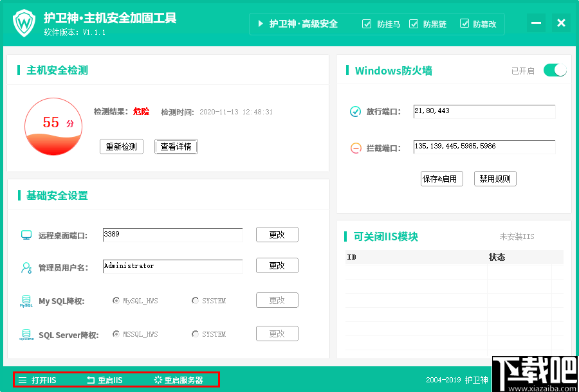Uncheck the 防挂马 checkbox

(367, 24)
